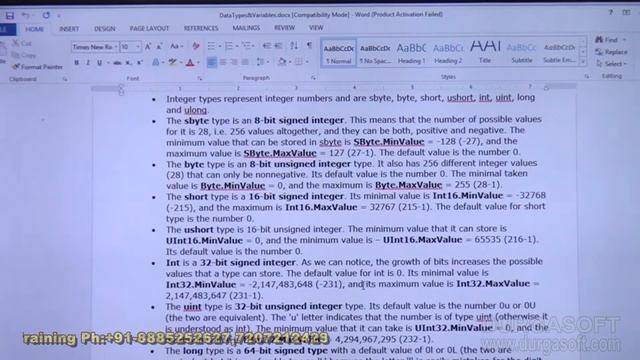Toggle Italic formatting
The height and width of the screenshot is (360, 640).
(x=87, y=63)
